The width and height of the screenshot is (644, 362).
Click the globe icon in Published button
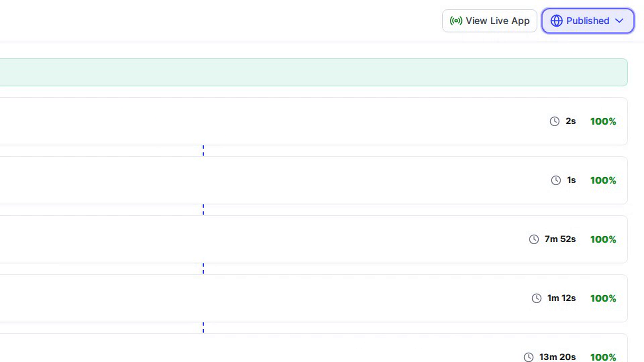[x=556, y=21]
